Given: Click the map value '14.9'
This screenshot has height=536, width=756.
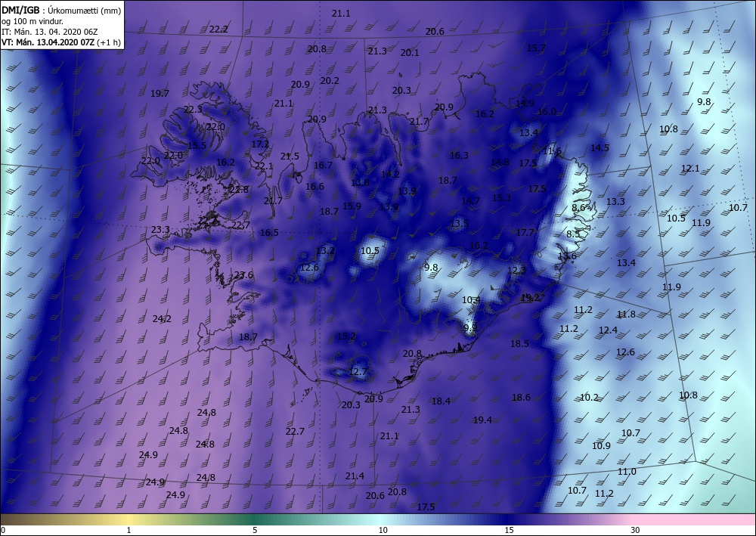Looking at the screenshot, I should pyautogui.click(x=525, y=103).
